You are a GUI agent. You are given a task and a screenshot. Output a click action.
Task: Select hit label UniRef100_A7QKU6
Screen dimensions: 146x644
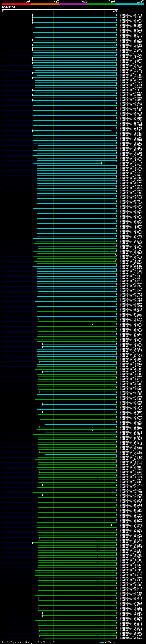pos(131,45)
